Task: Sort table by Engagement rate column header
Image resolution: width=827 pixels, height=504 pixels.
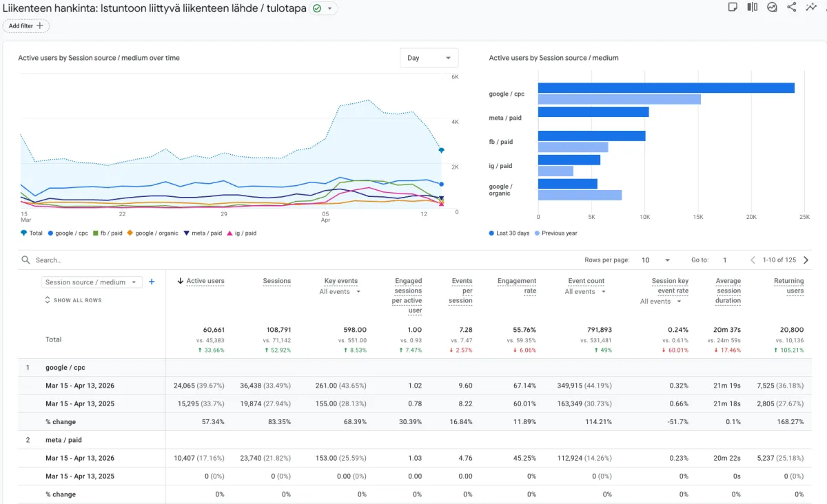Action: pos(516,286)
